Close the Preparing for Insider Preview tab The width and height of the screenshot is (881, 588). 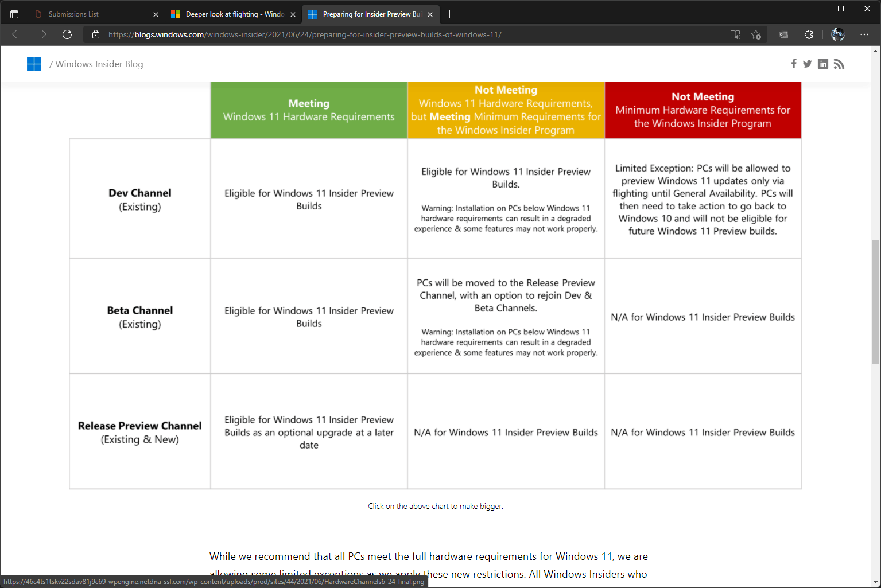[x=430, y=14]
